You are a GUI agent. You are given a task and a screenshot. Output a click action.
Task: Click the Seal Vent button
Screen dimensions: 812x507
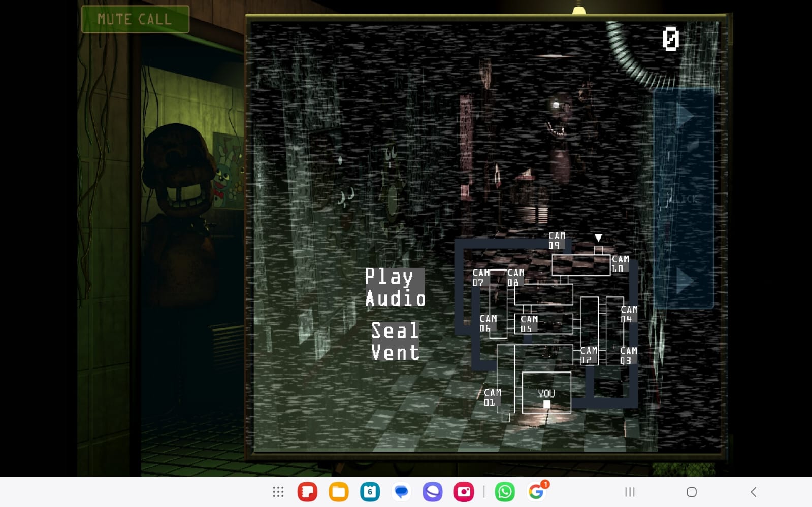click(x=395, y=342)
